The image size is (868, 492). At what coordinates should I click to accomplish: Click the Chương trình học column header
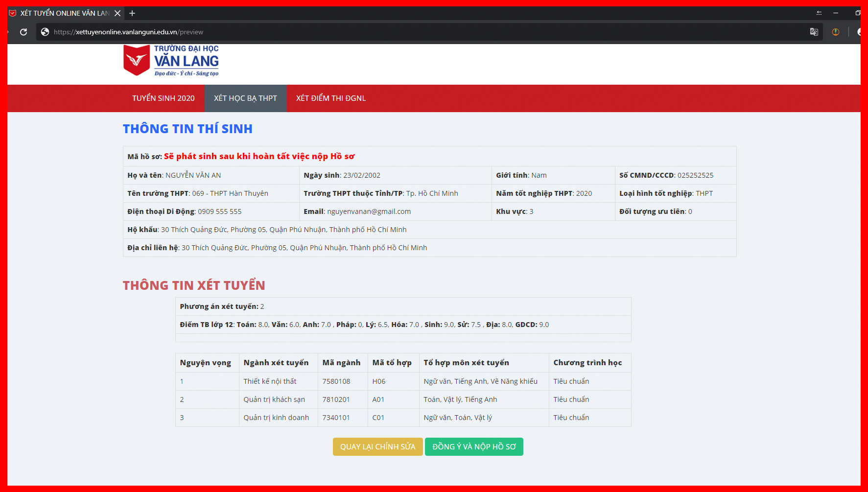[x=590, y=363]
